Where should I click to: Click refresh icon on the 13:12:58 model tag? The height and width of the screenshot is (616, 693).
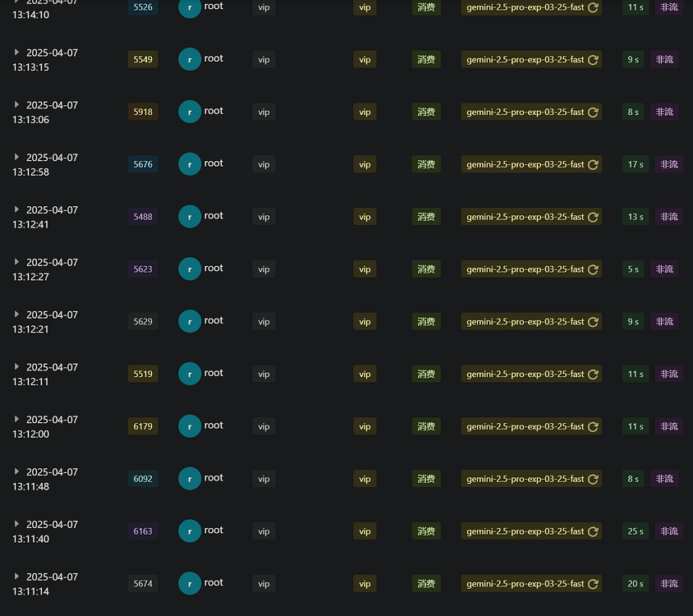tap(593, 164)
